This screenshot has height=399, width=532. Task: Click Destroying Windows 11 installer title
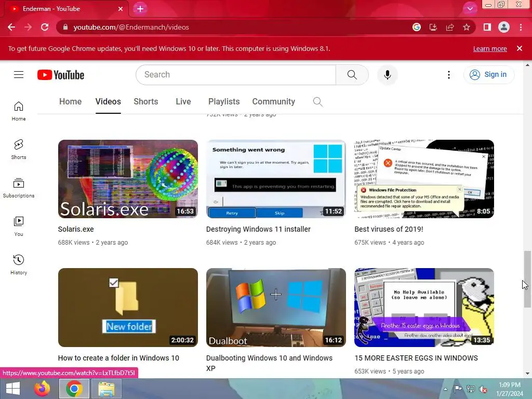[258, 229]
